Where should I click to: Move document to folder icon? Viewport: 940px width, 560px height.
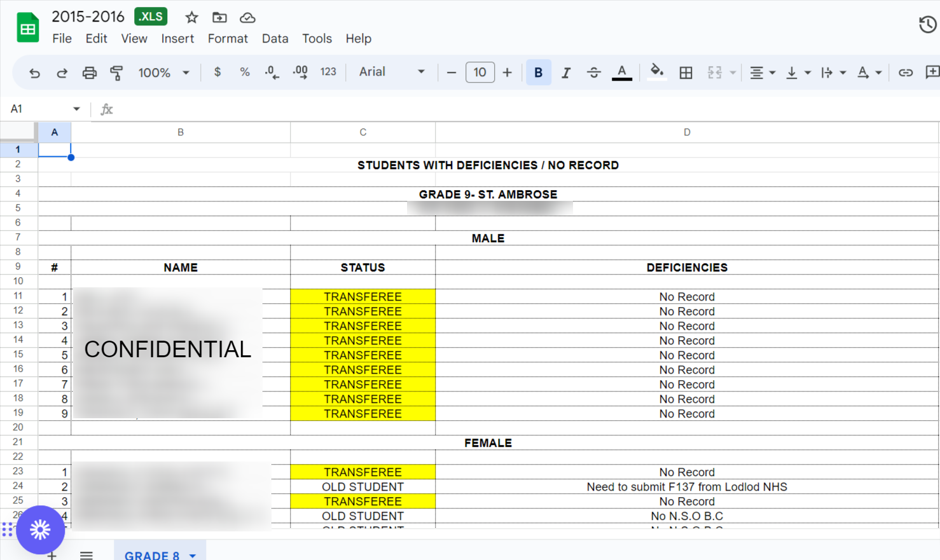[x=219, y=17]
